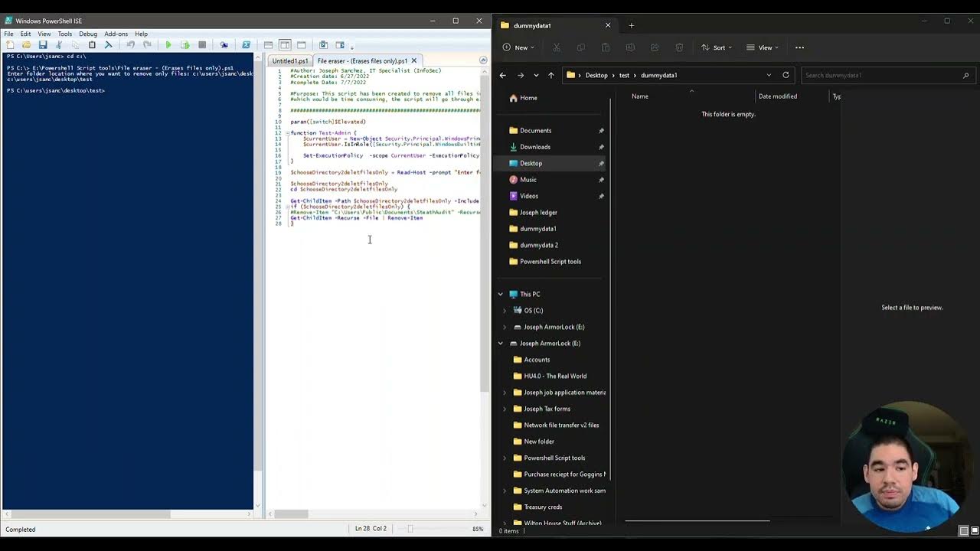The width and height of the screenshot is (980, 551).
Task: Open the ISE toolbar overflow options arrow
Action: 351,47
